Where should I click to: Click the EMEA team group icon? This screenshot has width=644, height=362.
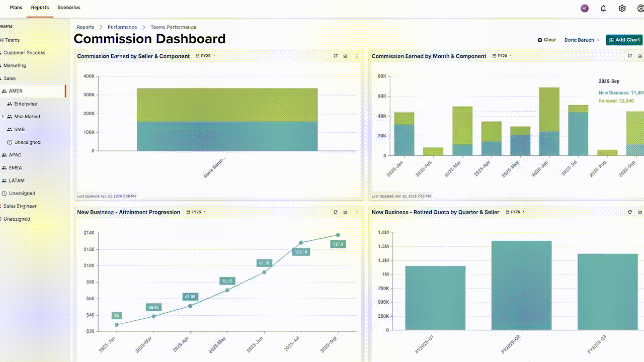pyautogui.click(x=4, y=168)
